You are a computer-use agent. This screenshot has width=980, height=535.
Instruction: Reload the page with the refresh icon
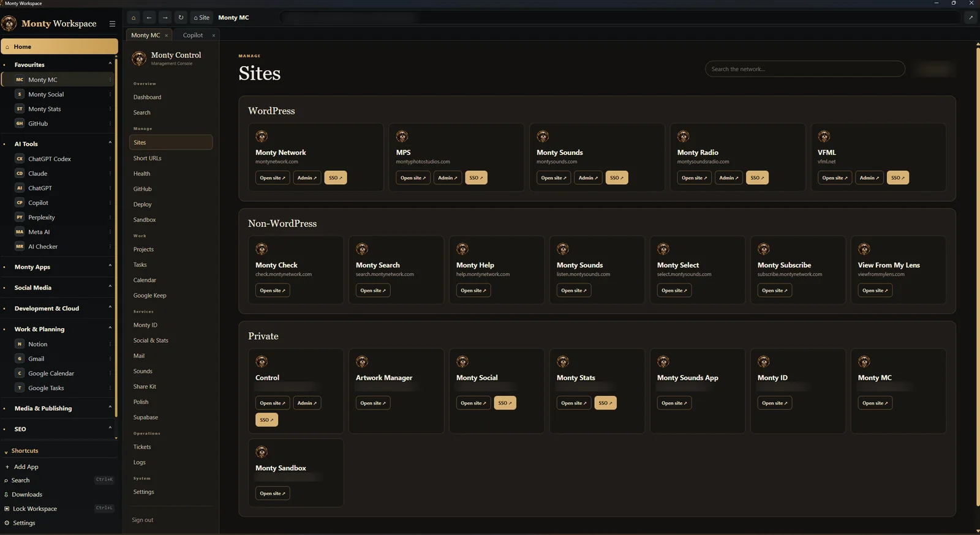(x=181, y=18)
